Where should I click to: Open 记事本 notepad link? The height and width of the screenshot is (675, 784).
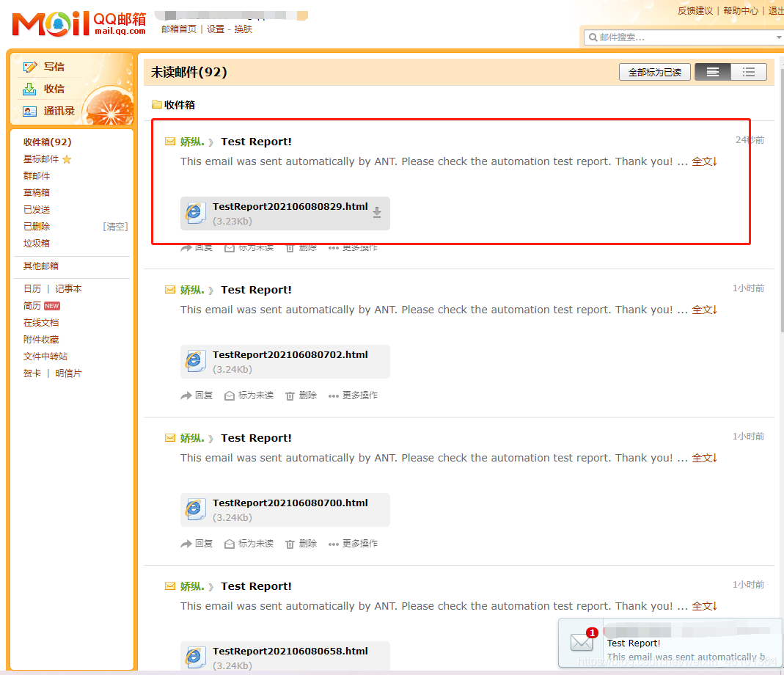point(68,289)
